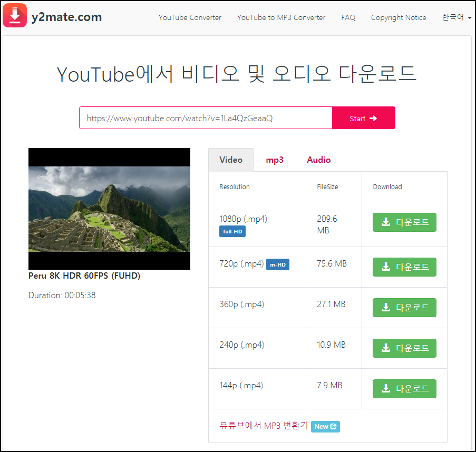Switch to the mp3 tab
Viewport: 476px width, 452px height.
[x=275, y=160]
